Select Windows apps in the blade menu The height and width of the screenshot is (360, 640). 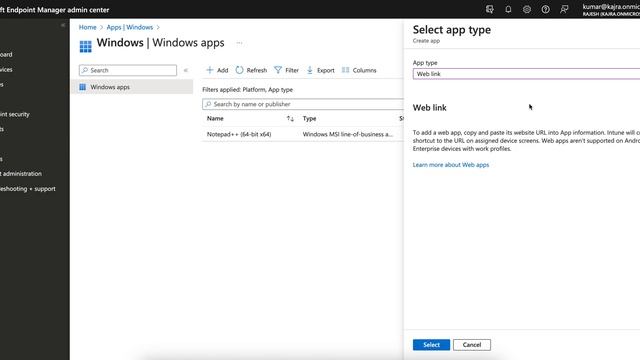(132, 87)
